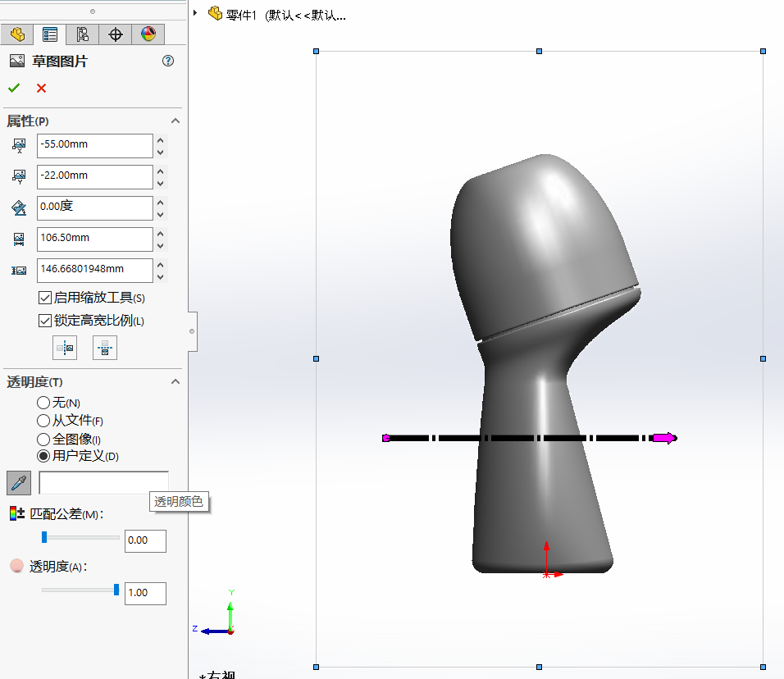Flip picture vertically button
The width and height of the screenshot is (784, 679).
pyautogui.click(x=105, y=348)
